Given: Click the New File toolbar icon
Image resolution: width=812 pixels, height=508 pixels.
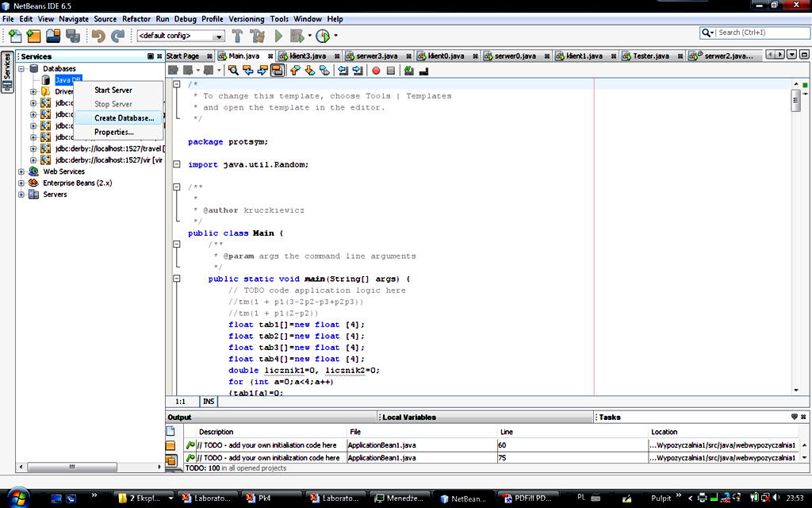Looking at the screenshot, I should 15,36.
